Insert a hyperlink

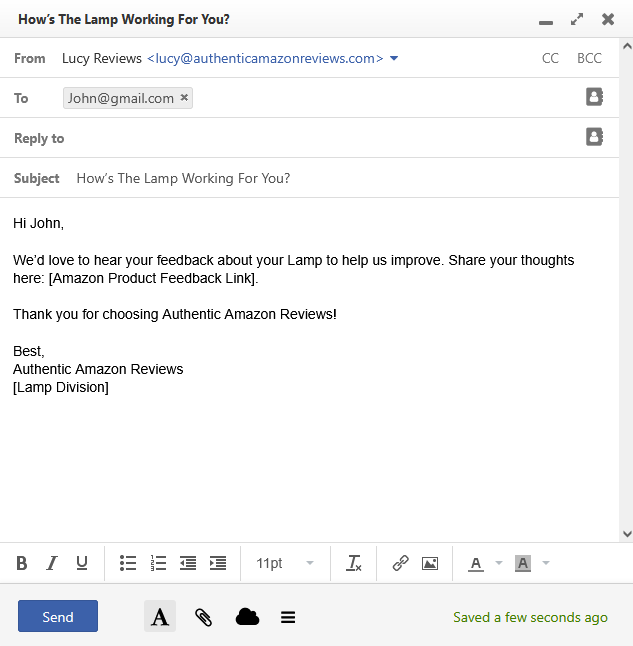[x=400, y=563]
